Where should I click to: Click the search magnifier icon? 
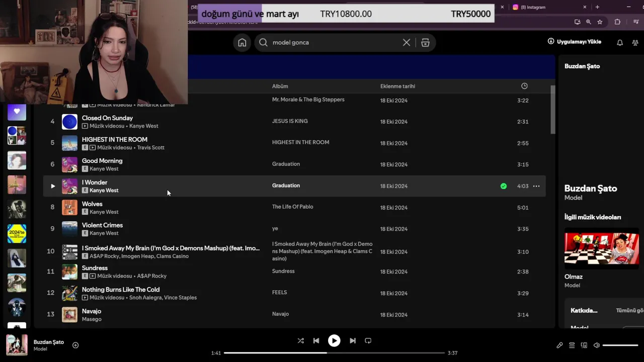coord(263,43)
